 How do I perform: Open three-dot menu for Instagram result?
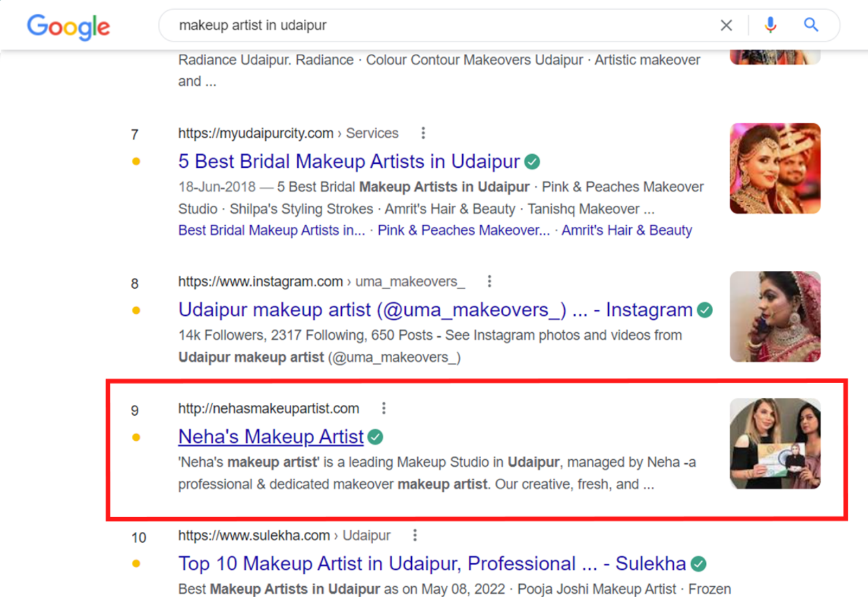489,281
